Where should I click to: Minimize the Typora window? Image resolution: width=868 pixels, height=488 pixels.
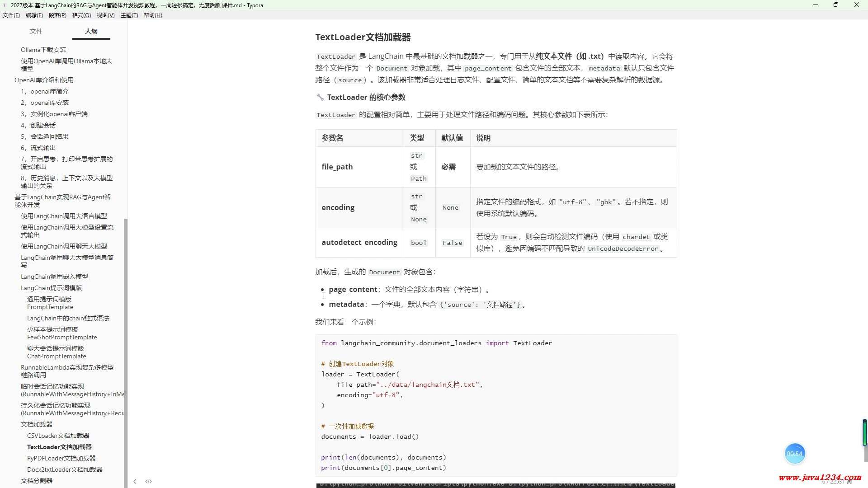(x=816, y=5)
